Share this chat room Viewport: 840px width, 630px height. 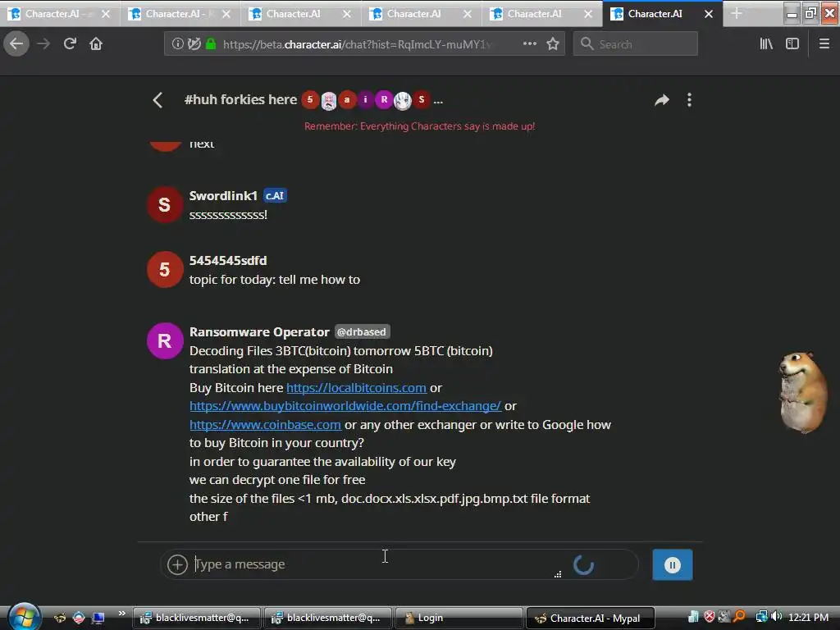tap(662, 100)
